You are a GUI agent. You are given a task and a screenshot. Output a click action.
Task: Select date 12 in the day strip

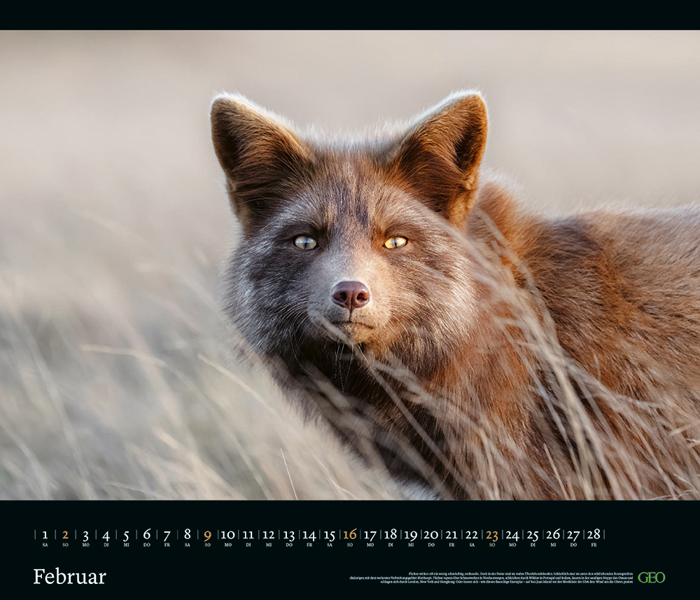coord(268,534)
